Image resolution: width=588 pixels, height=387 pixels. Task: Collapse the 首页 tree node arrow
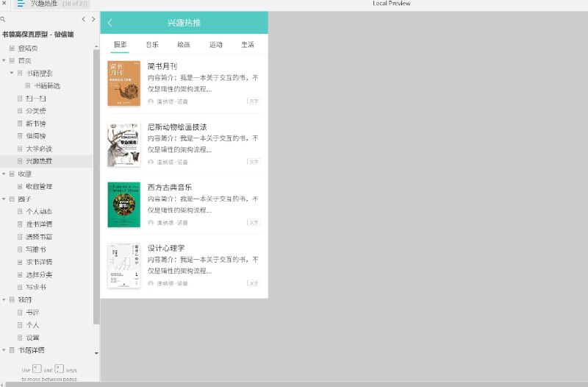pyautogui.click(x=4, y=60)
